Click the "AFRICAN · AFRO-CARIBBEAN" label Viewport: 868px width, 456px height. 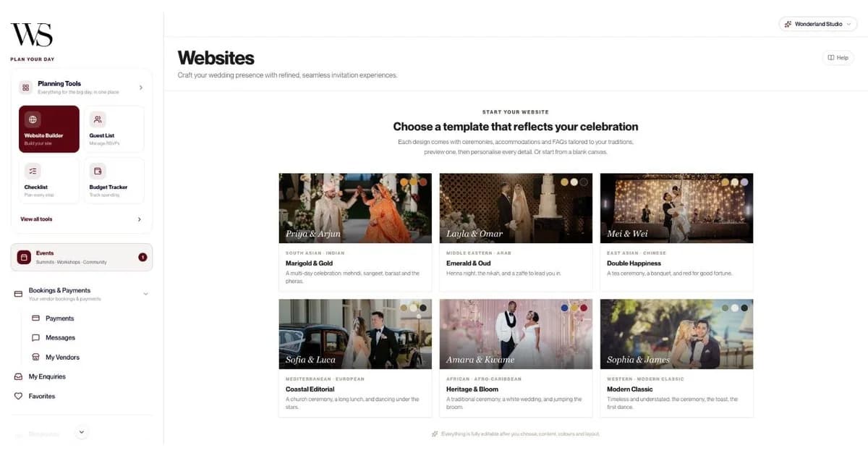(484, 379)
